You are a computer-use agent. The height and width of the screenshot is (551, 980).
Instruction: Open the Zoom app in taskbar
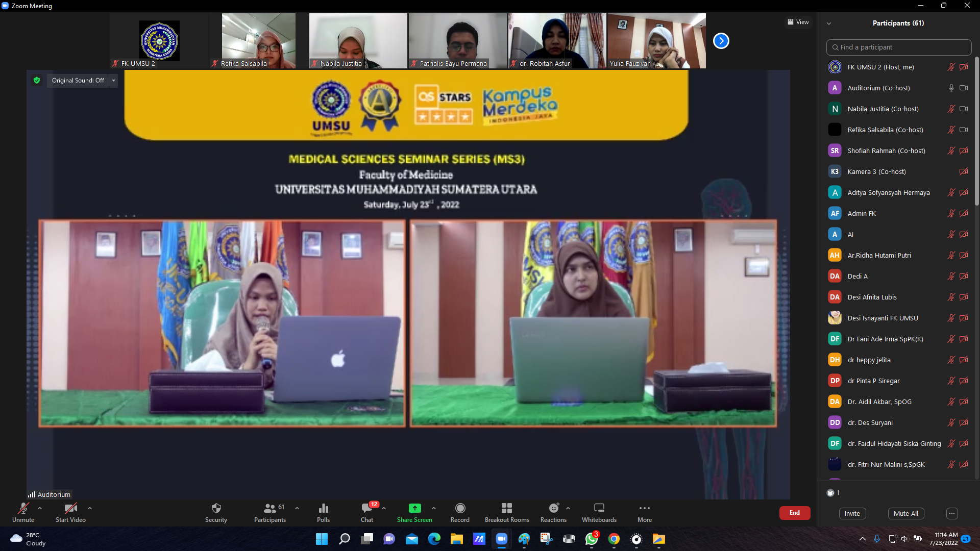click(502, 539)
